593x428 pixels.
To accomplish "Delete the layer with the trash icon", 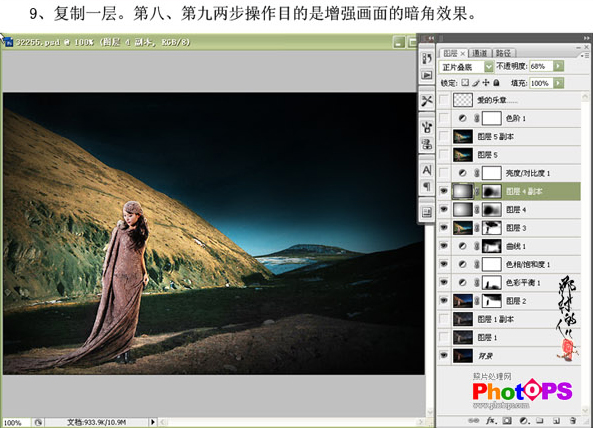I will pos(573,420).
